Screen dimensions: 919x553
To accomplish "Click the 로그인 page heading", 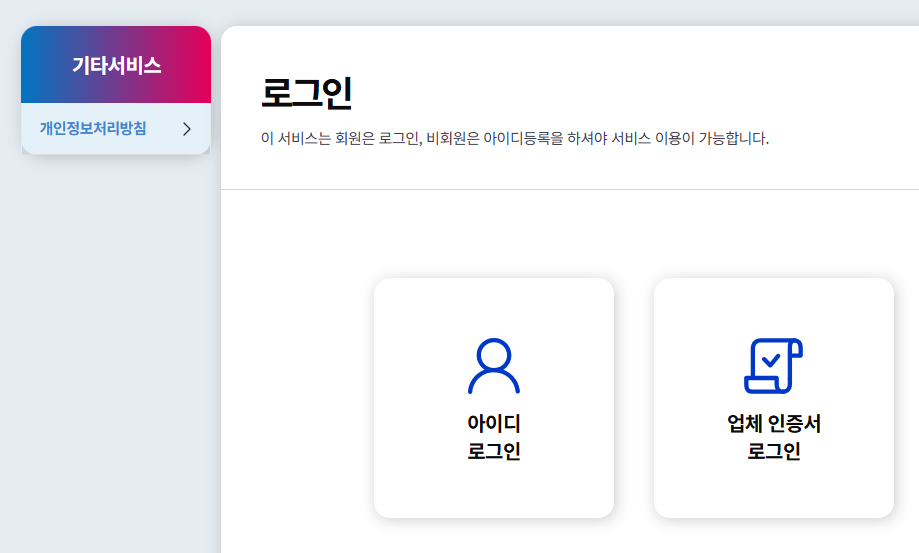I will point(306,93).
